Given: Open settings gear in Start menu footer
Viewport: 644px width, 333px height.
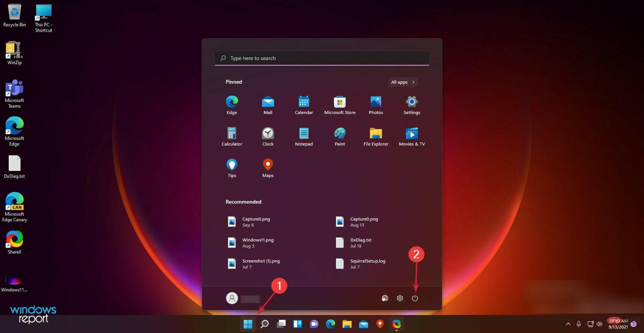Looking at the screenshot, I should coord(400,298).
